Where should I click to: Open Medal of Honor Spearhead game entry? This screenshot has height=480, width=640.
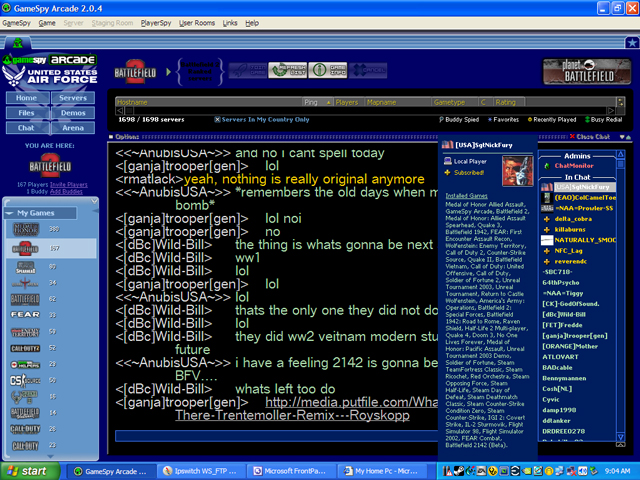click(25, 267)
